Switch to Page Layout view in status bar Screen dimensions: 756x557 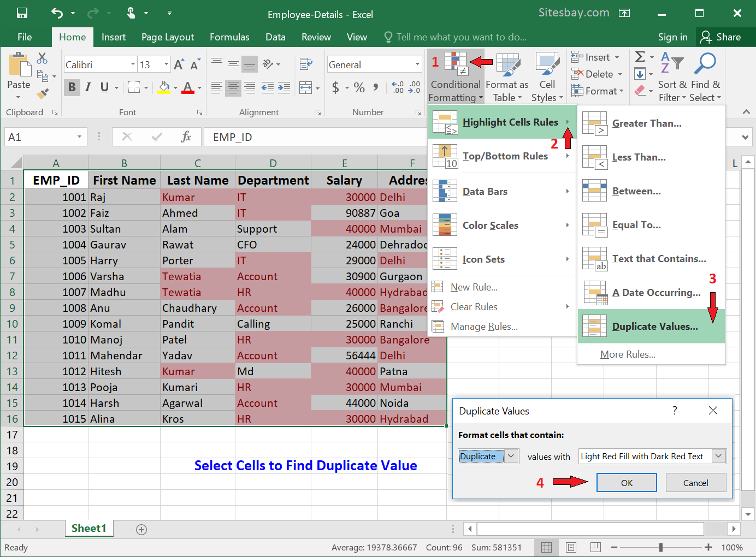(571, 547)
